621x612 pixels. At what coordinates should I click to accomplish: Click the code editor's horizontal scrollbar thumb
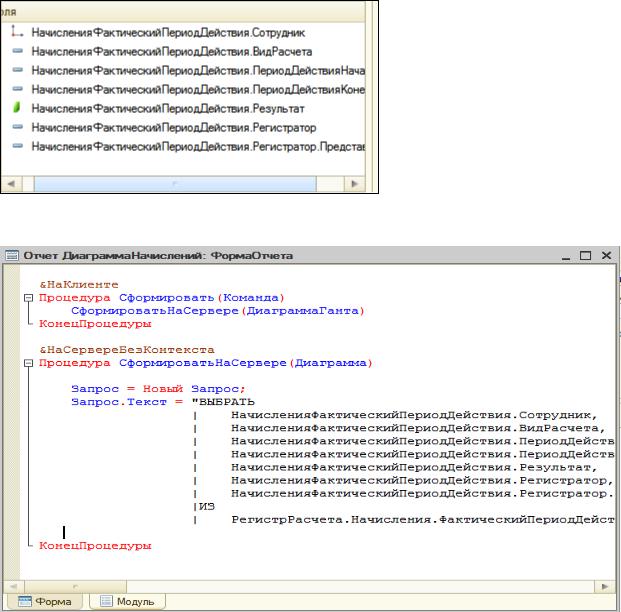76,587
